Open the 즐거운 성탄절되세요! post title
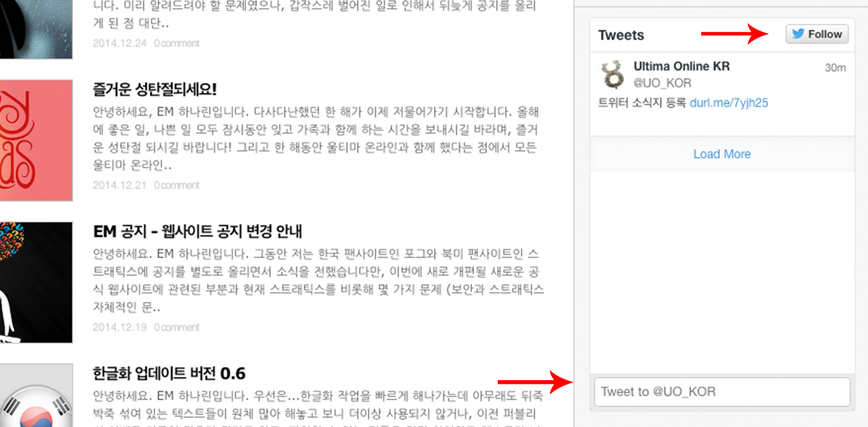Viewport: 868px width, 427px height. coord(155,90)
